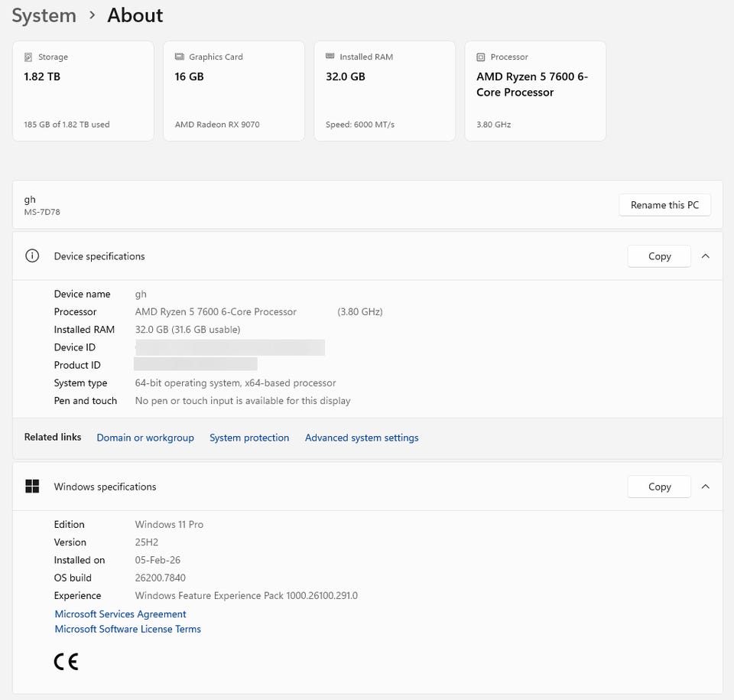The height and width of the screenshot is (700, 734).
Task: Click the Installed RAM icon
Action: (x=330, y=57)
